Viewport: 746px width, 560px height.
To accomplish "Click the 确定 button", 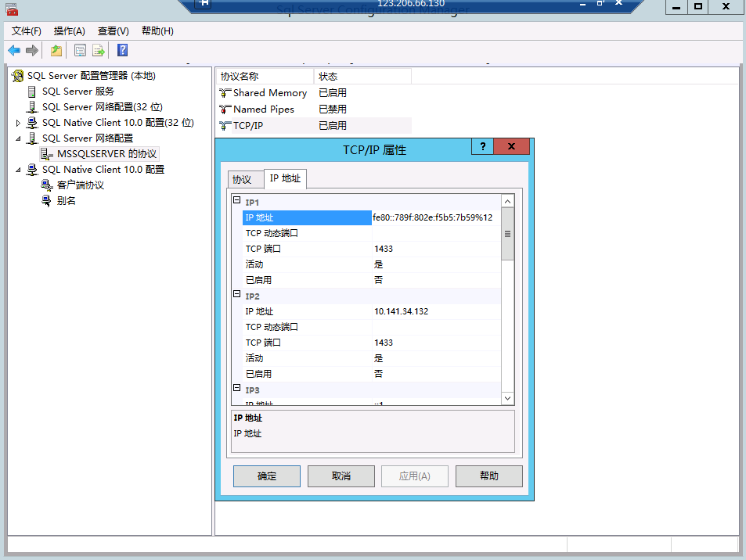I will 266,476.
